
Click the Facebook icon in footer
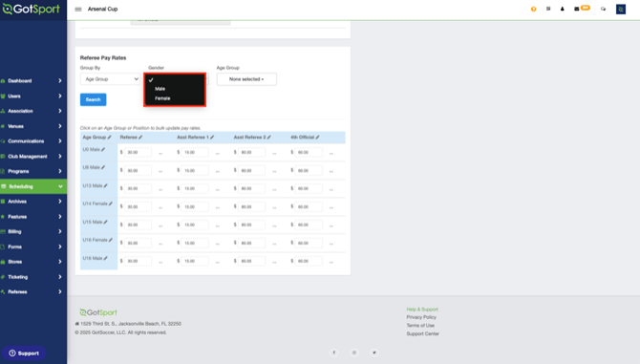coord(334,353)
